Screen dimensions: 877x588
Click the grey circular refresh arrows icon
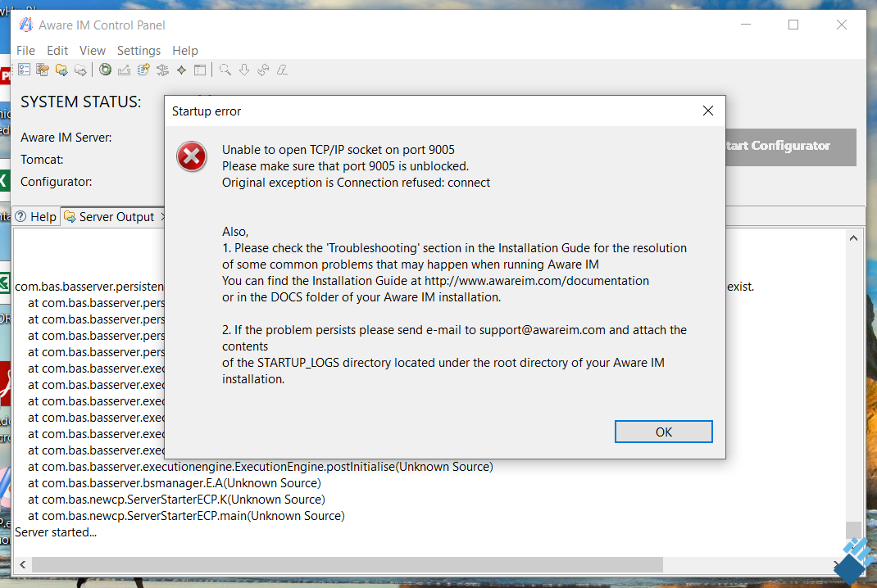[x=263, y=70]
